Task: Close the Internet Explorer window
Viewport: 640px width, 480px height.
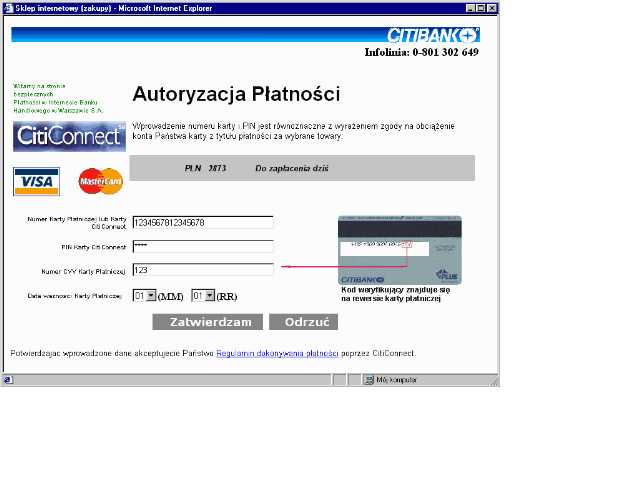Action: coord(492,8)
